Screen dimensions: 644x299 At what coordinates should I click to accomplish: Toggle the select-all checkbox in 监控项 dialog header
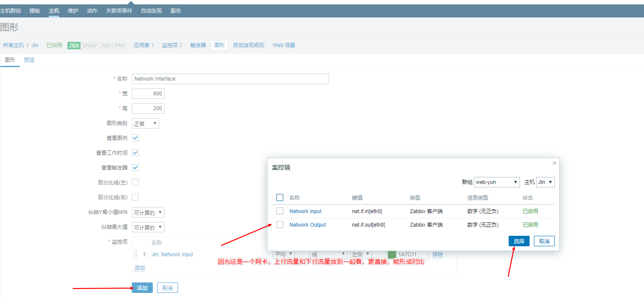280,197
